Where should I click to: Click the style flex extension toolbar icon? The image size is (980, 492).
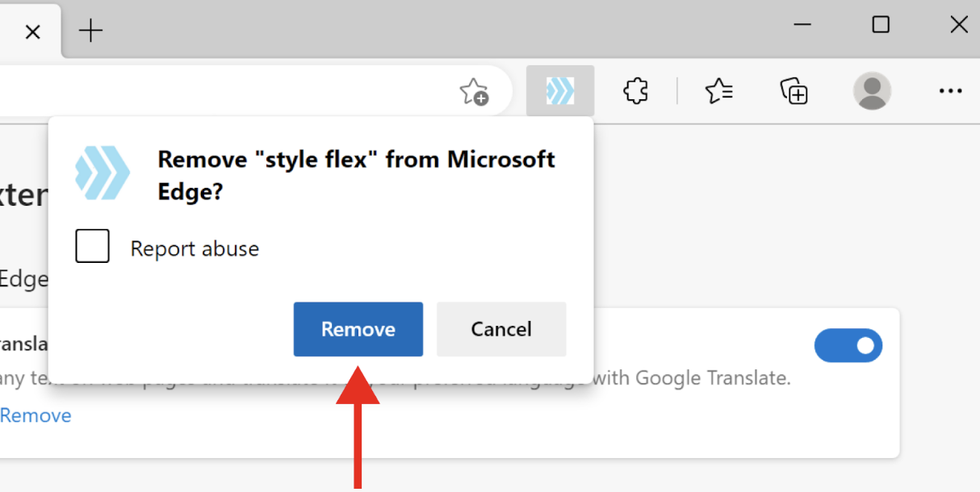560,91
